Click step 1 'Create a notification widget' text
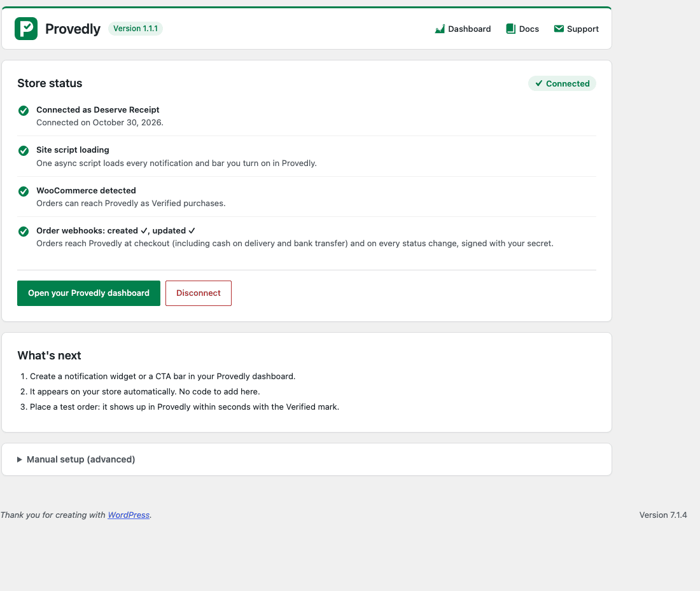700x591 pixels. tap(162, 377)
